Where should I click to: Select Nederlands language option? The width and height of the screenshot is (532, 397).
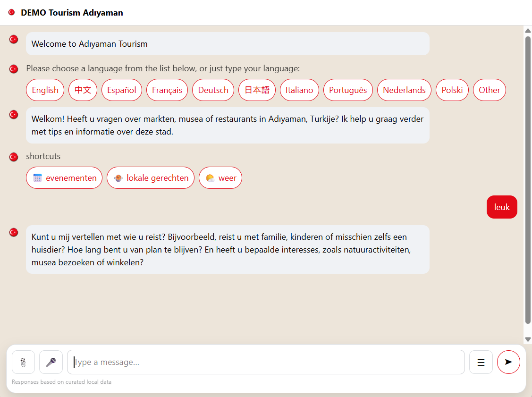pyautogui.click(x=404, y=90)
